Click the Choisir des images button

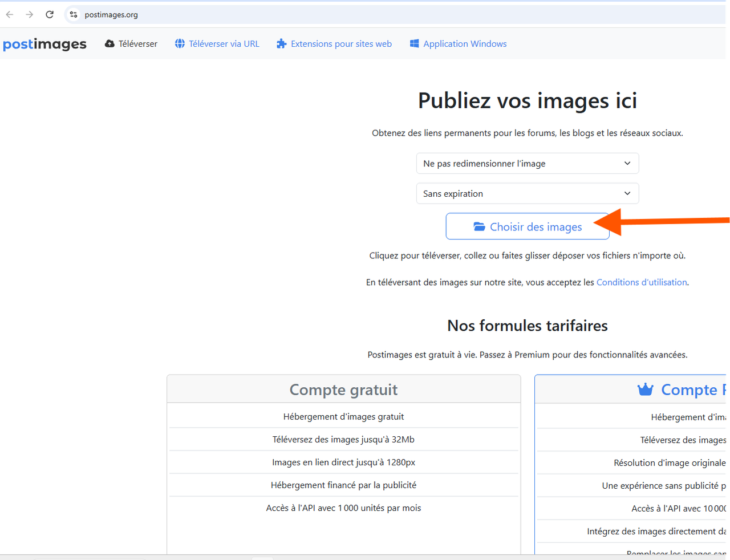pyautogui.click(x=528, y=226)
